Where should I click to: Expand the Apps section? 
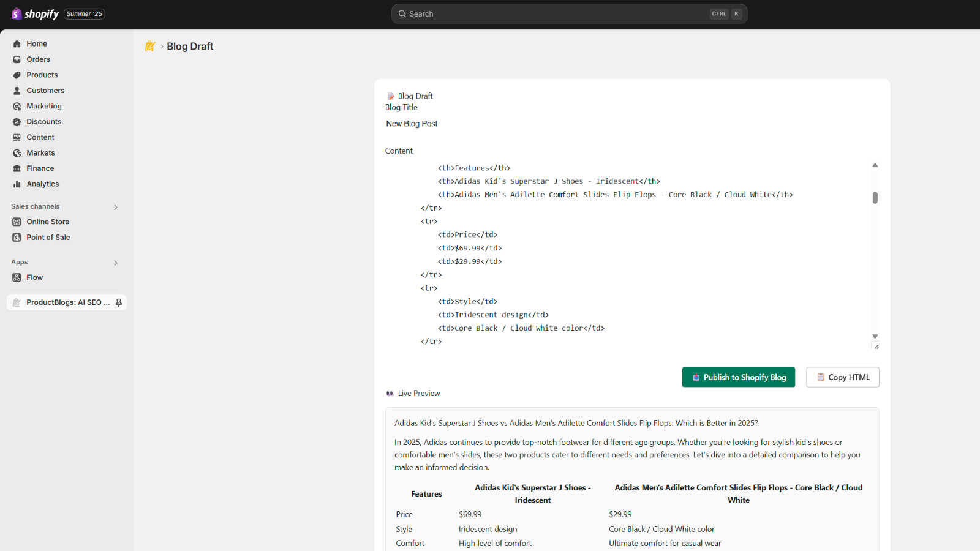(x=115, y=263)
